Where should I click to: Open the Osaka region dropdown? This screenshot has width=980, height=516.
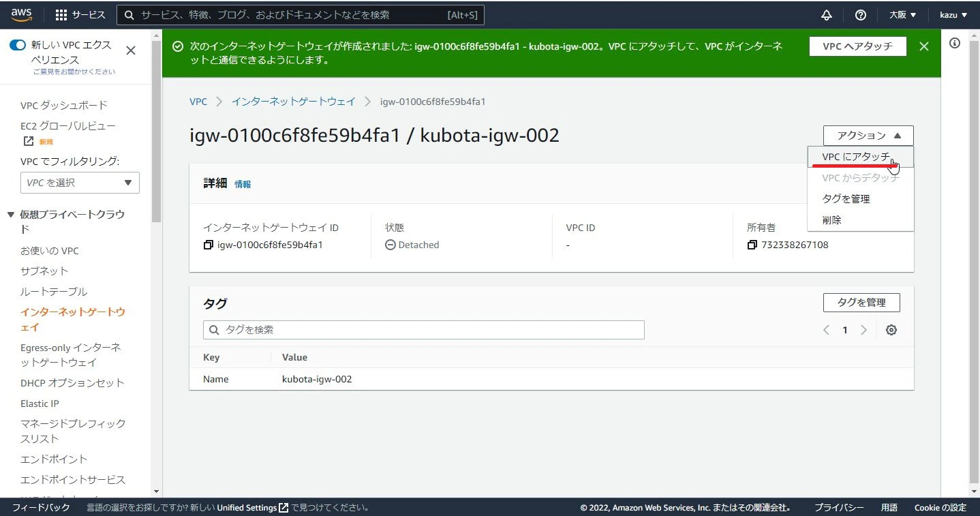pos(903,15)
